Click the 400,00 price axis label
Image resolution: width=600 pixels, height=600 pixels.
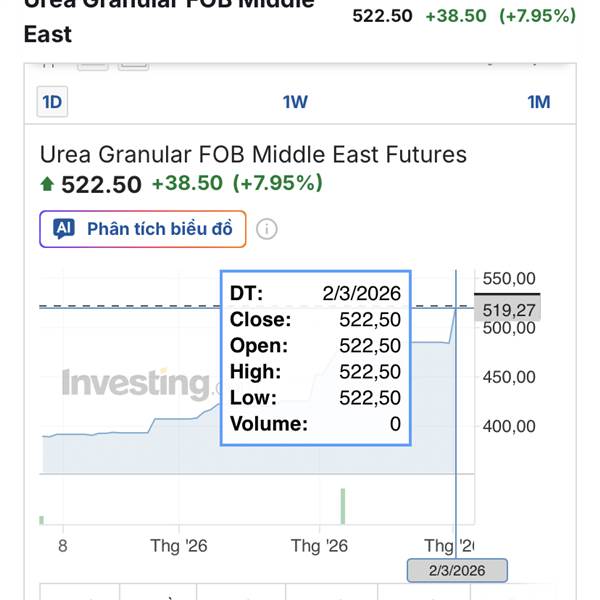coord(510,426)
